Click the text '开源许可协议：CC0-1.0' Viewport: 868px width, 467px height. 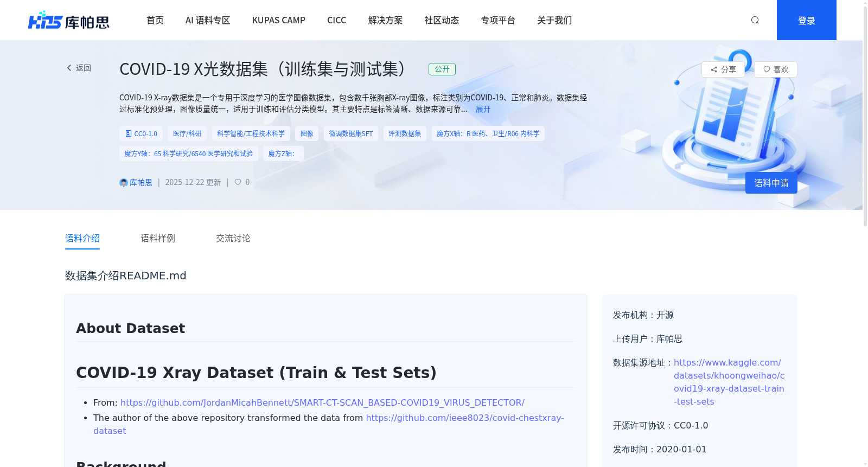[660, 425]
